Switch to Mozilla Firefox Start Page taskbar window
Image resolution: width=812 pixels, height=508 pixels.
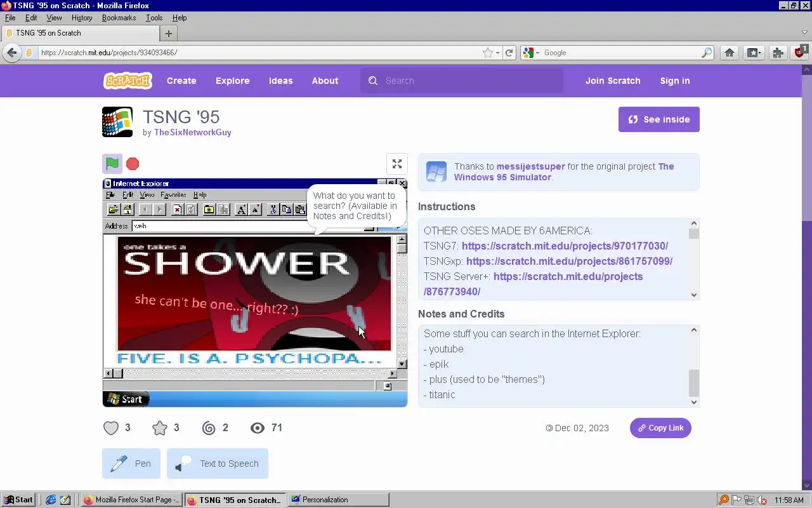tap(131, 500)
